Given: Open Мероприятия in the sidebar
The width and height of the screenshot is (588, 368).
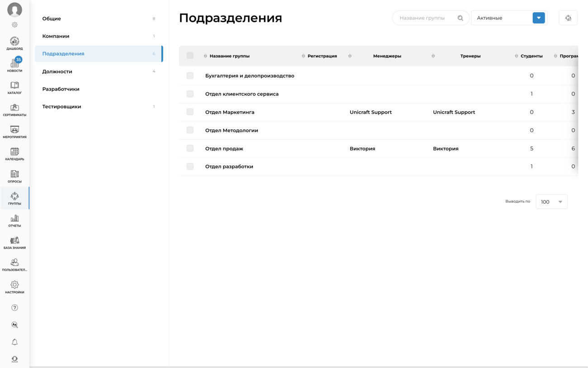Looking at the screenshot, I should [14, 132].
